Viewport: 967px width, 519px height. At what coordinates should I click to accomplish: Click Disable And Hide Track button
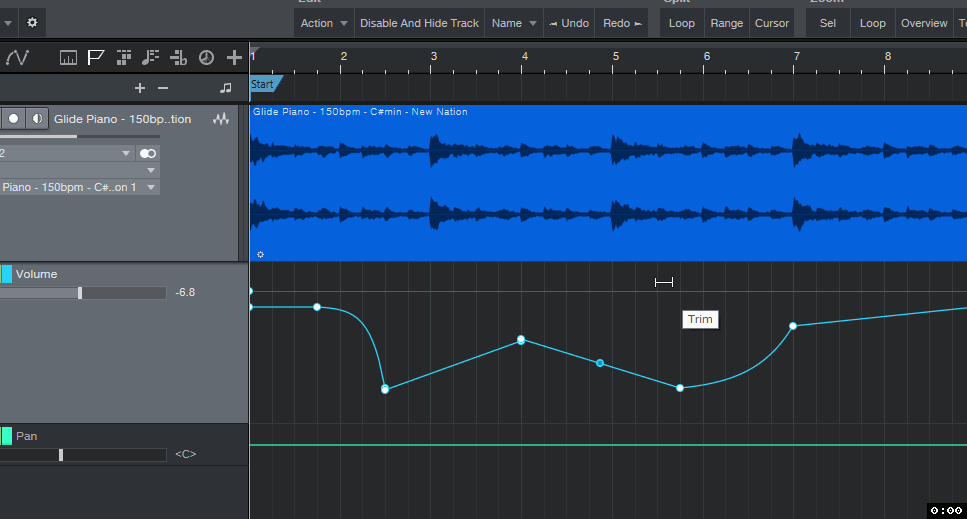(419, 23)
